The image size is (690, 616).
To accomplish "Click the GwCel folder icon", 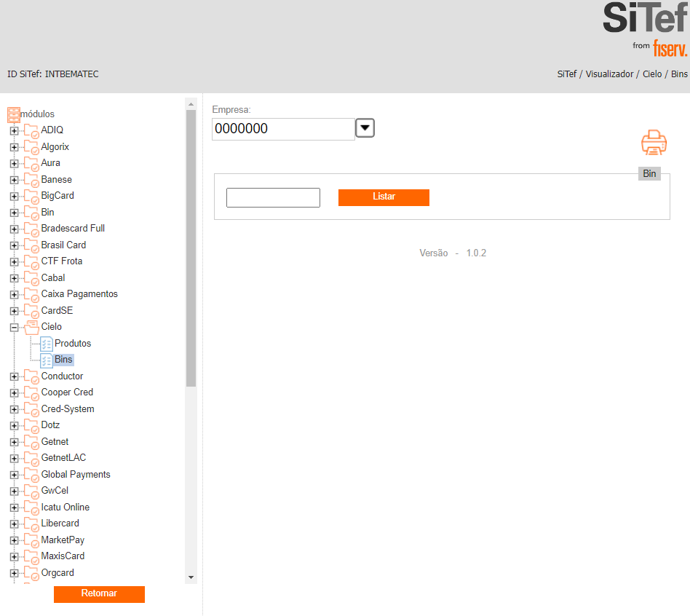I will point(31,491).
